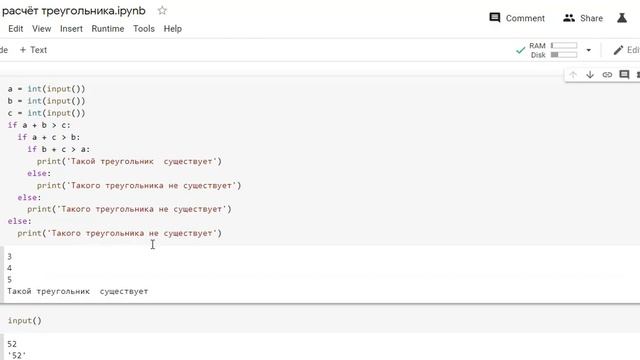The image size is (640, 360).
Task: Click the green connected checkmark
Action: (520, 50)
